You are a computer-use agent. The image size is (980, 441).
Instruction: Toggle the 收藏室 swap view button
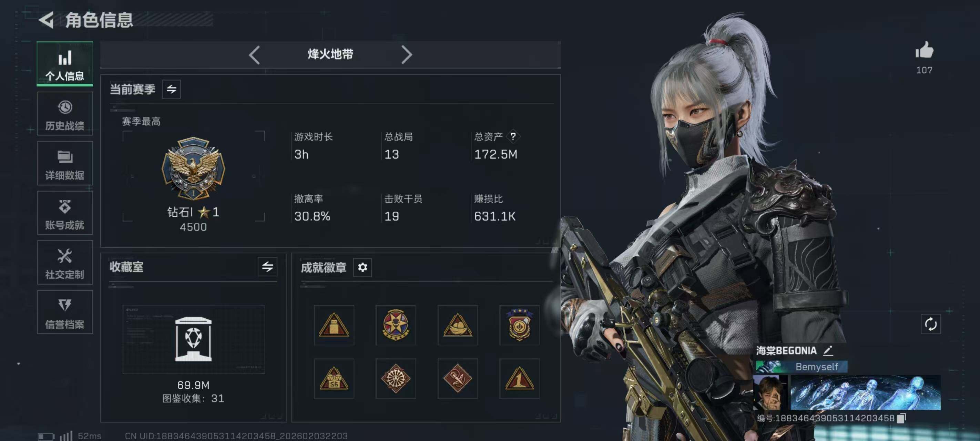pyautogui.click(x=267, y=266)
